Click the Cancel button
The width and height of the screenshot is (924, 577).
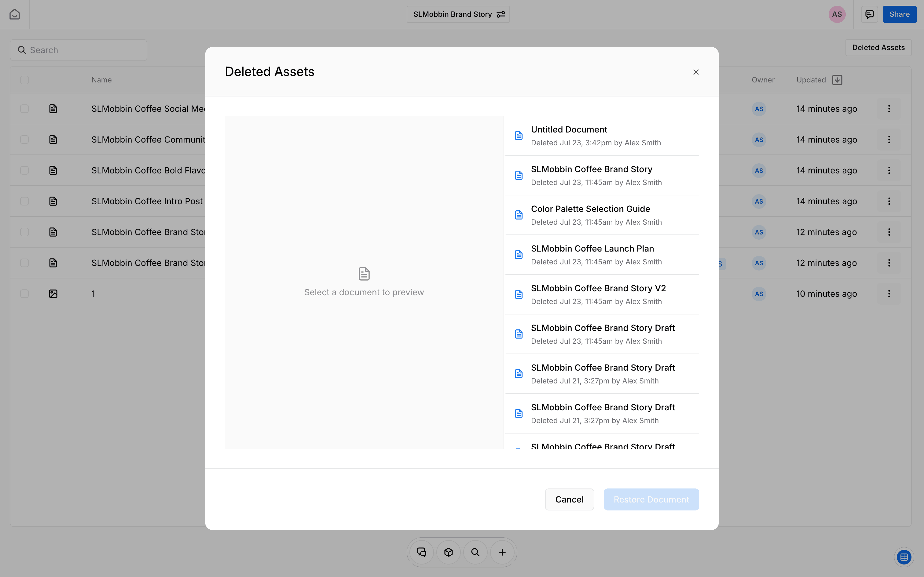point(569,499)
